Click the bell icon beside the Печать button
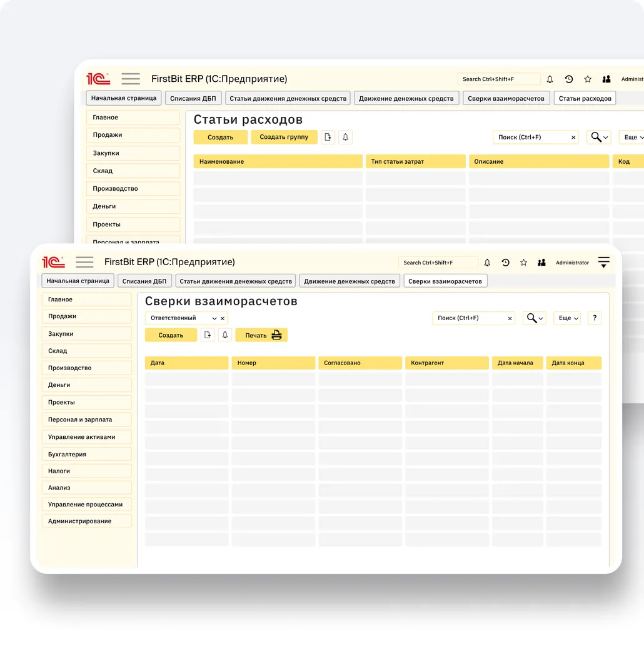 click(226, 335)
